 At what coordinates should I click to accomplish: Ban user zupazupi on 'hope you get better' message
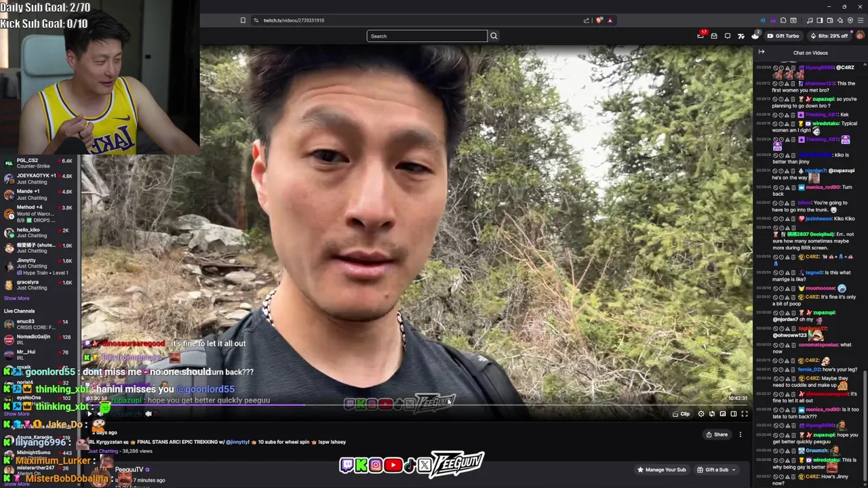tap(776, 435)
